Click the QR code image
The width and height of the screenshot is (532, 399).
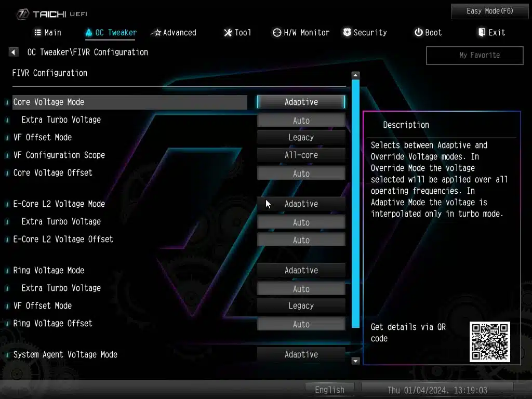[x=489, y=341]
